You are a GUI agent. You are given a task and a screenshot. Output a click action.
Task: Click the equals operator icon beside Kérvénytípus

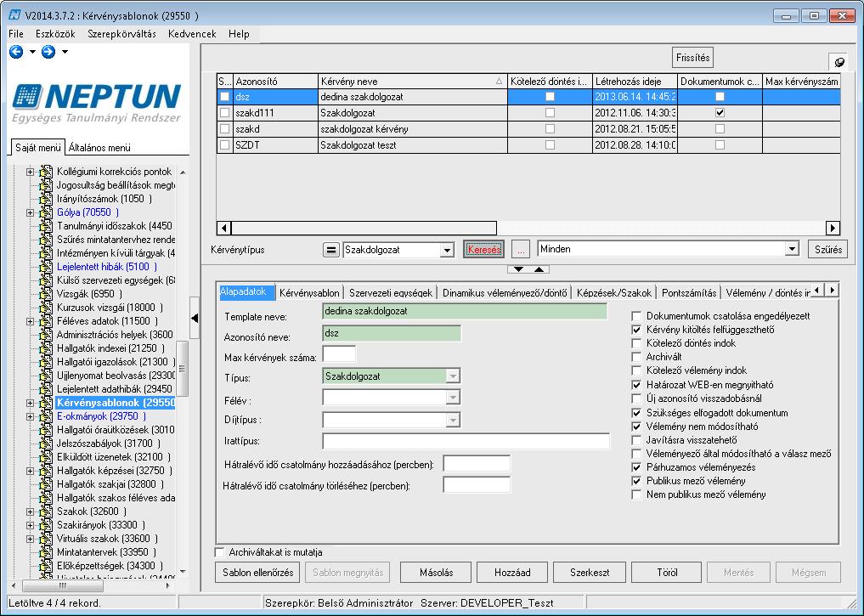pos(330,250)
